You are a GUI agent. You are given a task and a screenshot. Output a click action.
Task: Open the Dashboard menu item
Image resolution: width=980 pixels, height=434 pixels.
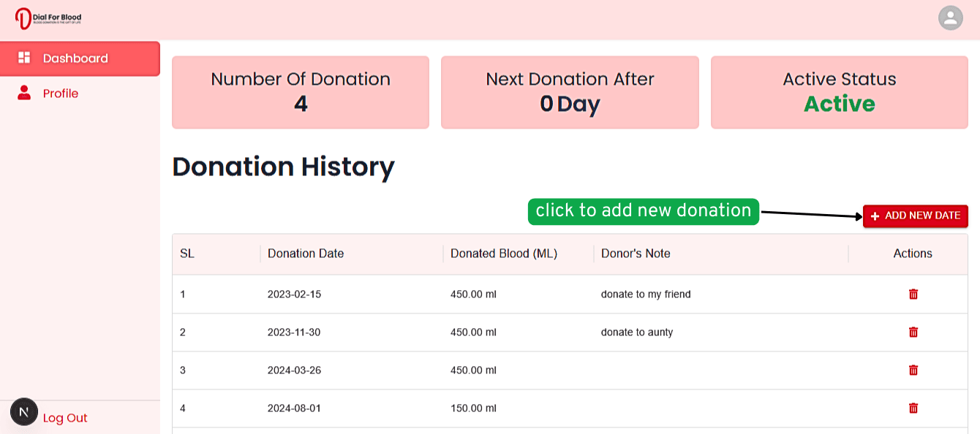pyautogui.click(x=75, y=58)
